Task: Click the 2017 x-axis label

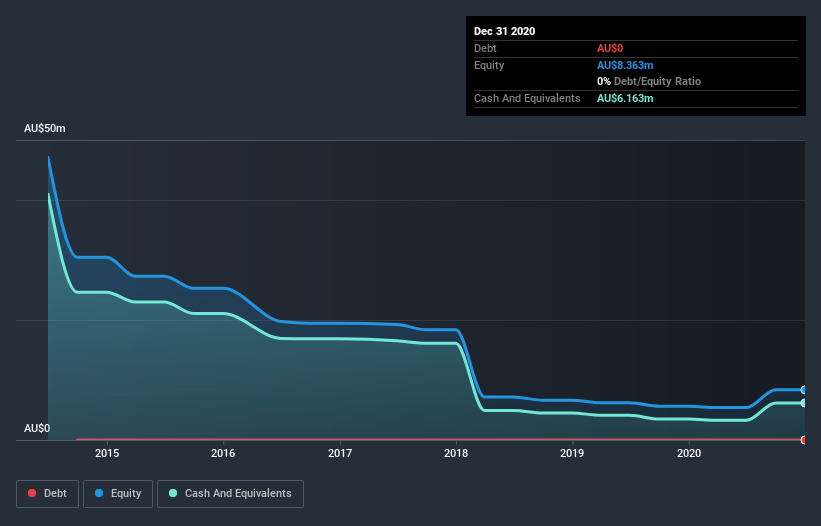Action: point(340,453)
